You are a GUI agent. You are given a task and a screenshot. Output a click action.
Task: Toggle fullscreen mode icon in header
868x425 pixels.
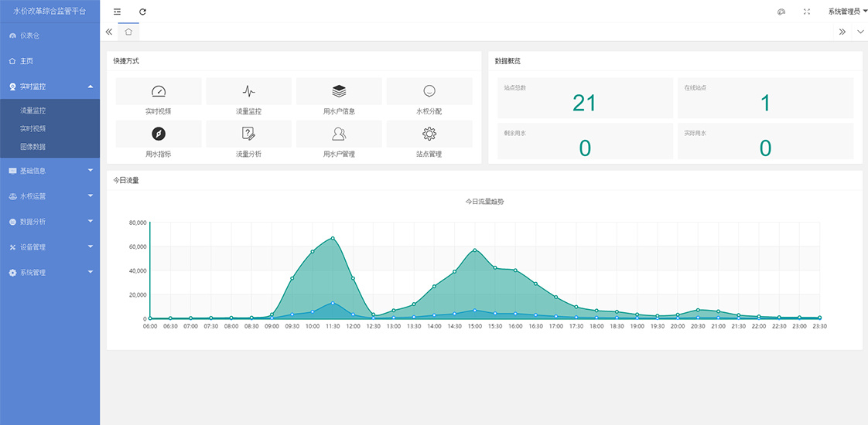(x=807, y=12)
